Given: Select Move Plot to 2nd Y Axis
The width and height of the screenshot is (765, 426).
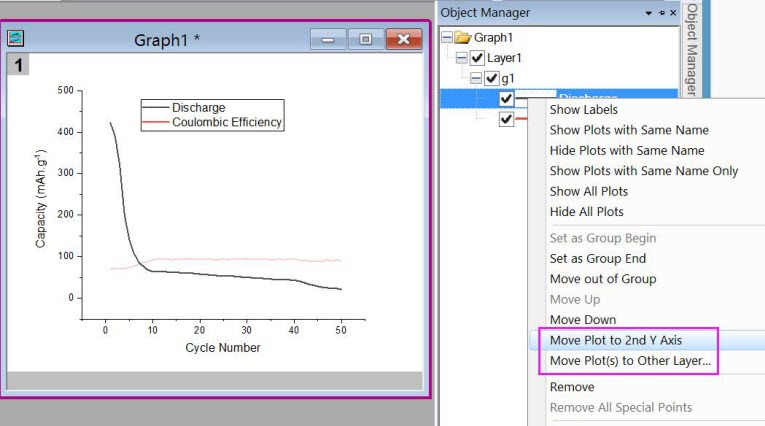Looking at the screenshot, I should click(x=615, y=340).
